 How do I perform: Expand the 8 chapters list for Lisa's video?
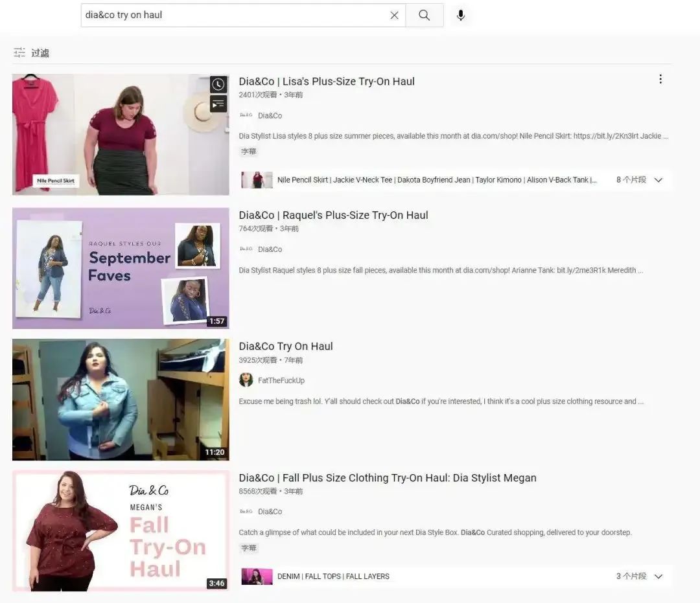click(659, 180)
